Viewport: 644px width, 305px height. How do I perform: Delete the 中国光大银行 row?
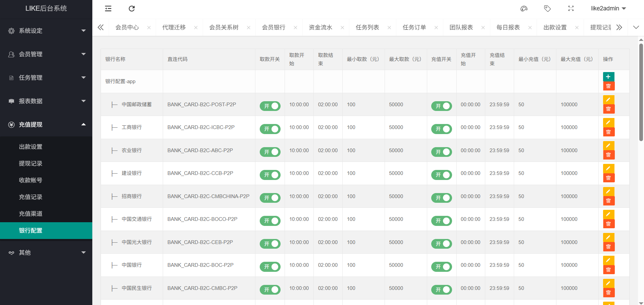[x=608, y=247]
